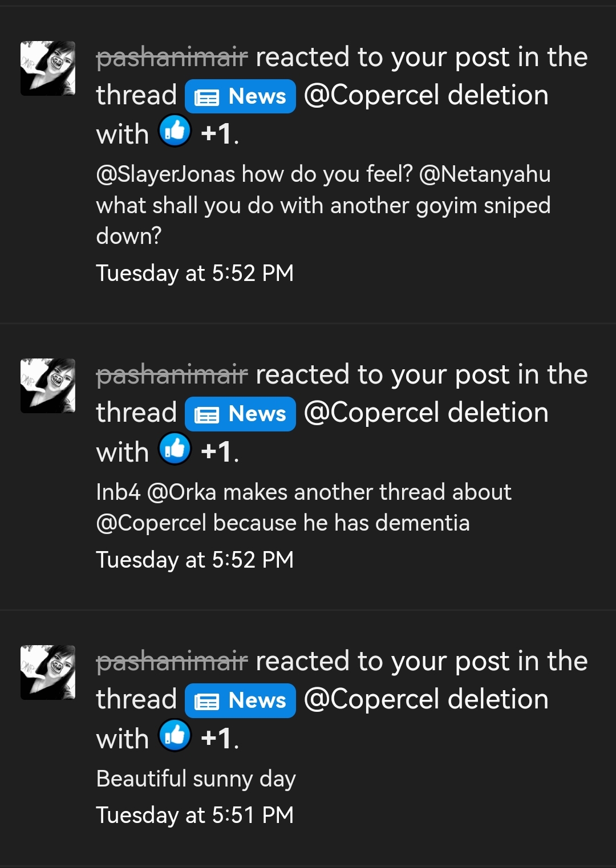Open the News thread label at the top

pyautogui.click(x=240, y=96)
